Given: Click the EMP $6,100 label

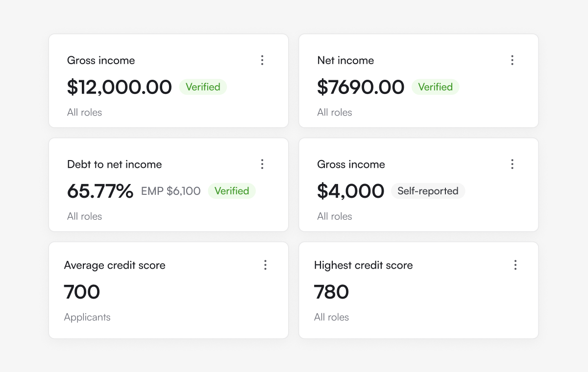Looking at the screenshot, I should [171, 191].
